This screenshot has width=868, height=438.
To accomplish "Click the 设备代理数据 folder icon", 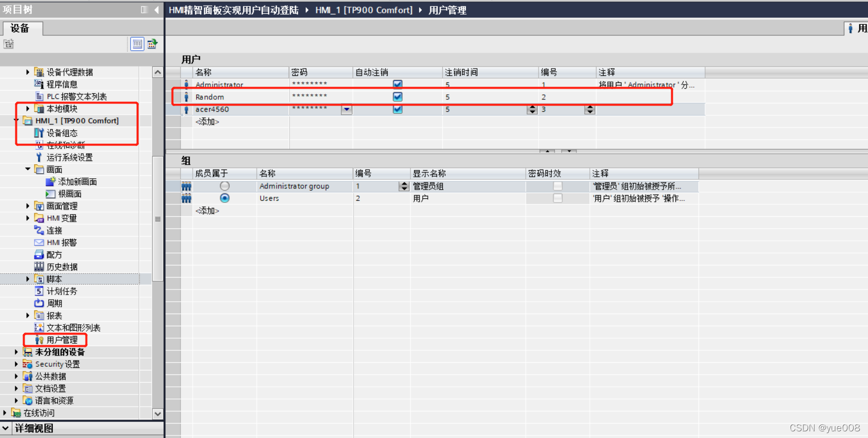I will (39, 72).
